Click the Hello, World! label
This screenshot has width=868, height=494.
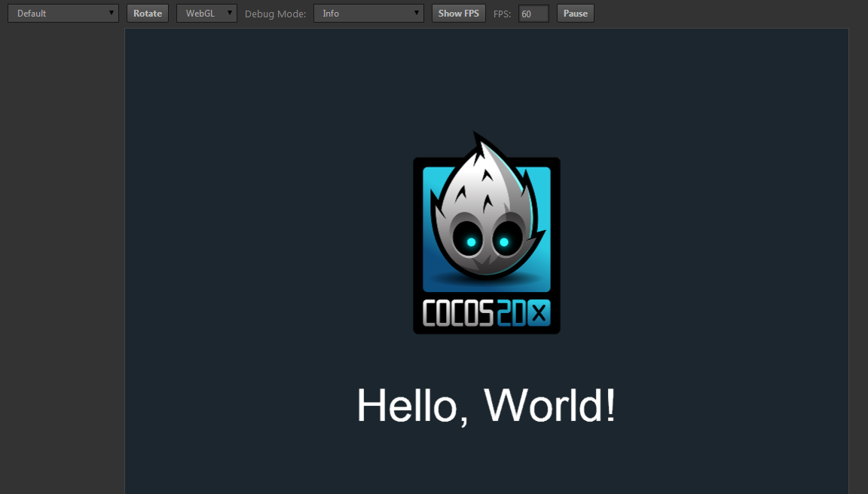(486, 406)
